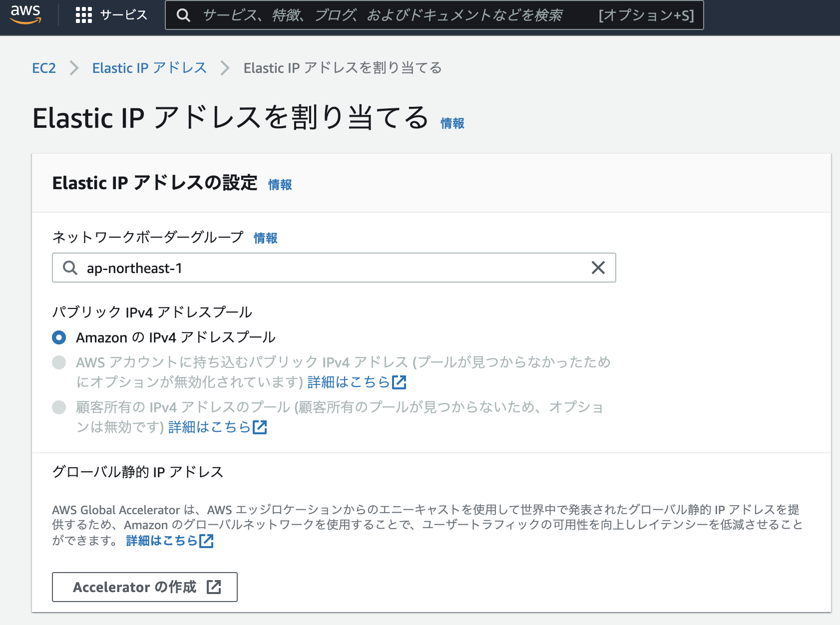Image resolution: width=840 pixels, height=625 pixels.
Task: Open the サービス menu
Action: click(x=122, y=15)
